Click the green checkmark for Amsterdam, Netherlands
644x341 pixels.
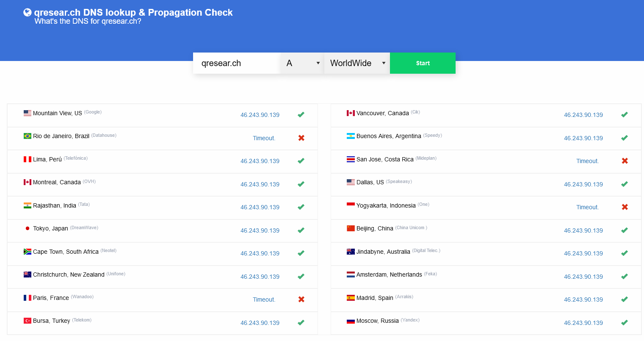pyautogui.click(x=625, y=277)
